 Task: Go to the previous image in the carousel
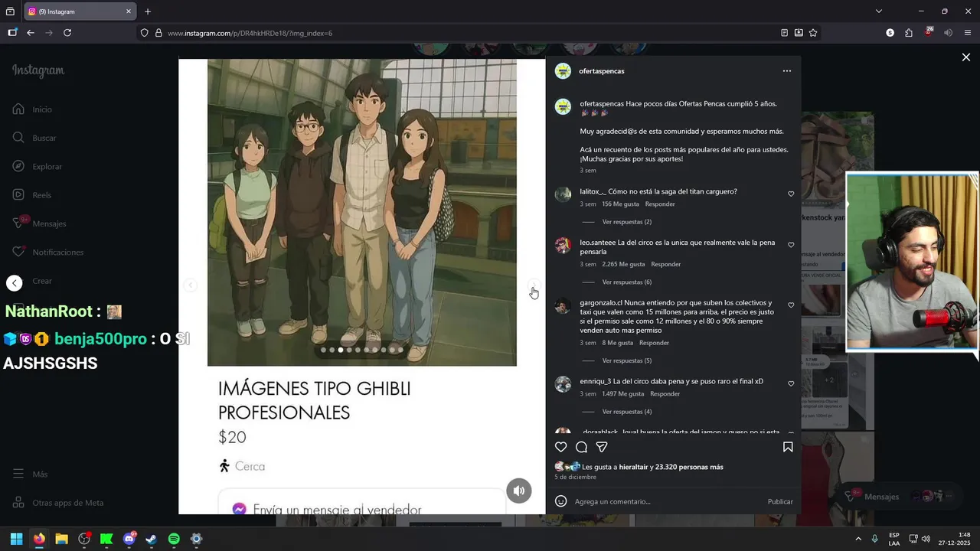pyautogui.click(x=190, y=285)
